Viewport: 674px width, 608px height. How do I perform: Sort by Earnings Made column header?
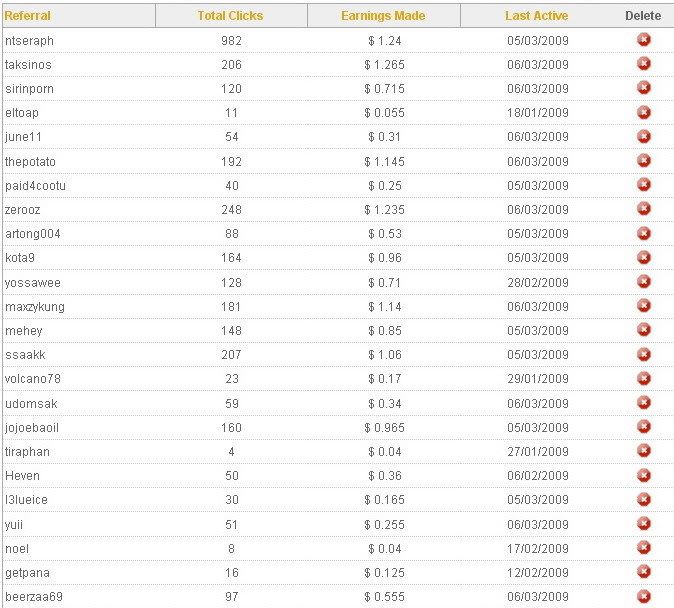click(383, 16)
